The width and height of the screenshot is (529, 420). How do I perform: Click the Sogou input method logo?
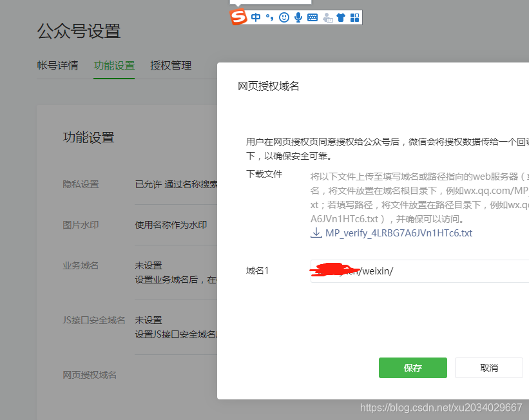(x=238, y=17)
